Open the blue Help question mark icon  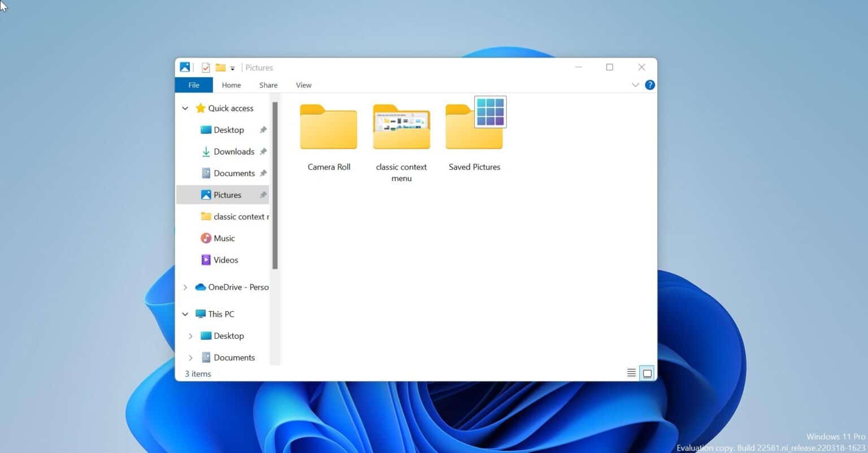[650, 85]
